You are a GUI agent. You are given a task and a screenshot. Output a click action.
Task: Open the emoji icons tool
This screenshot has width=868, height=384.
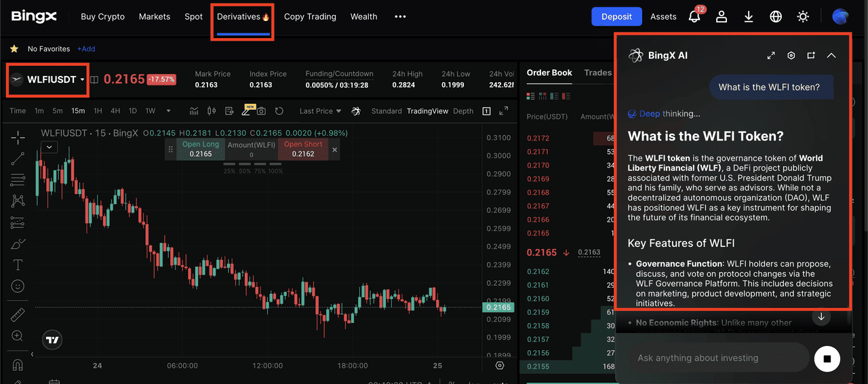18,286
